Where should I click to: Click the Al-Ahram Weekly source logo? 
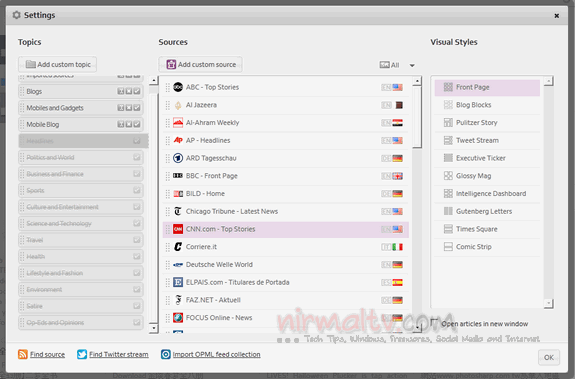(178, 123)
